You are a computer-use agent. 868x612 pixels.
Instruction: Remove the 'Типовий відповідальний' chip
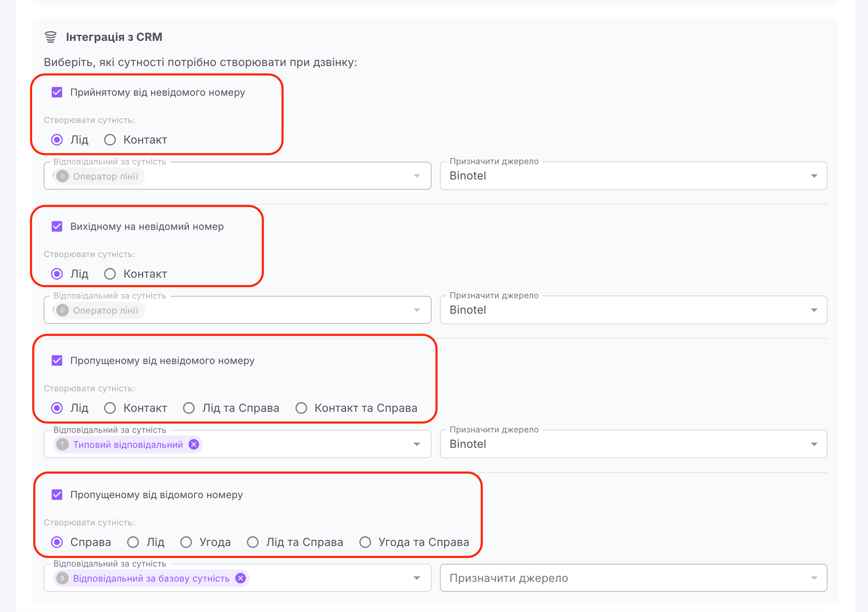point(193,444)
